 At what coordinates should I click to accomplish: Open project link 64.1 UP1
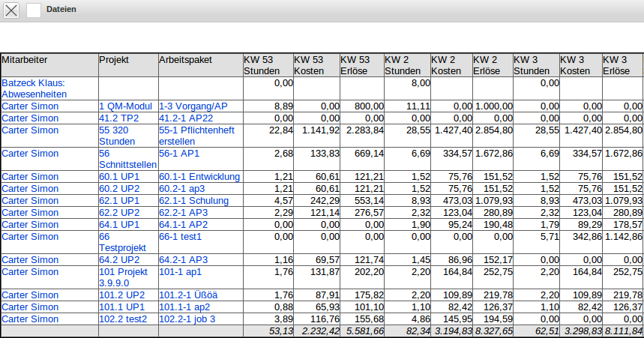tap(119, 224)
